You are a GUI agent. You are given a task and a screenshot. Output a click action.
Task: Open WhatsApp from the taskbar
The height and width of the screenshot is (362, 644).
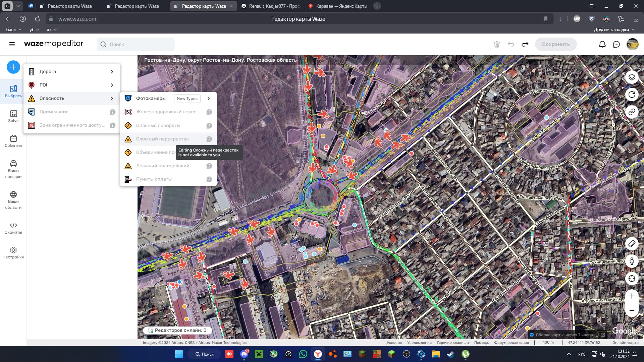303,354
